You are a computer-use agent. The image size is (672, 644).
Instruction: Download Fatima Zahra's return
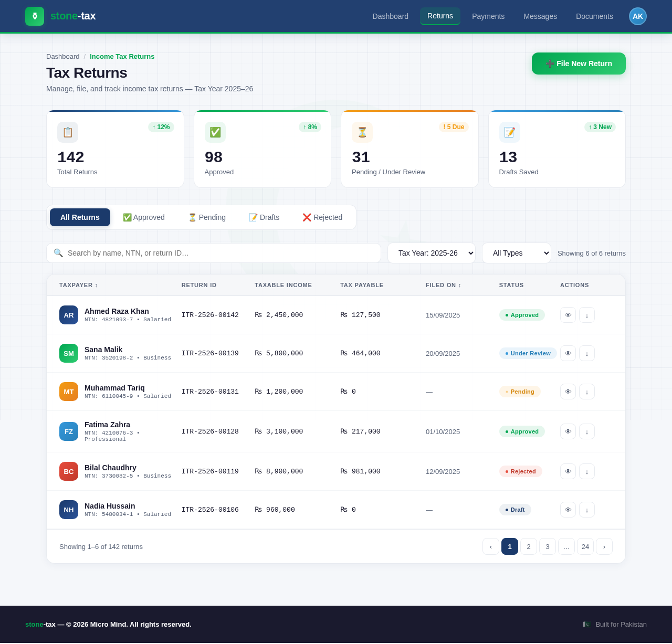coord(586,431)
